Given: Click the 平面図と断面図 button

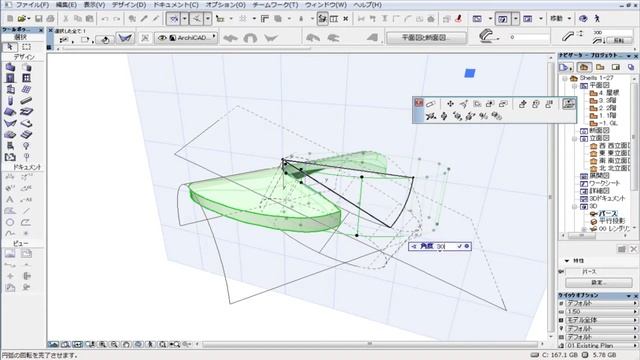Looking at the screenshot, I should [427, 38].
